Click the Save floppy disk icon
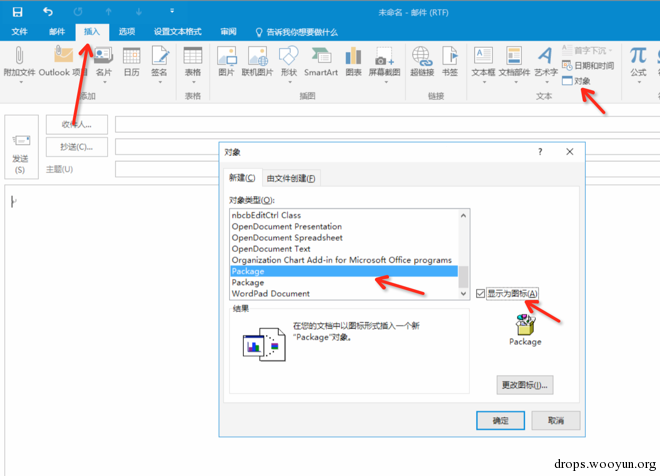660x476 pixels. (17, 12)
